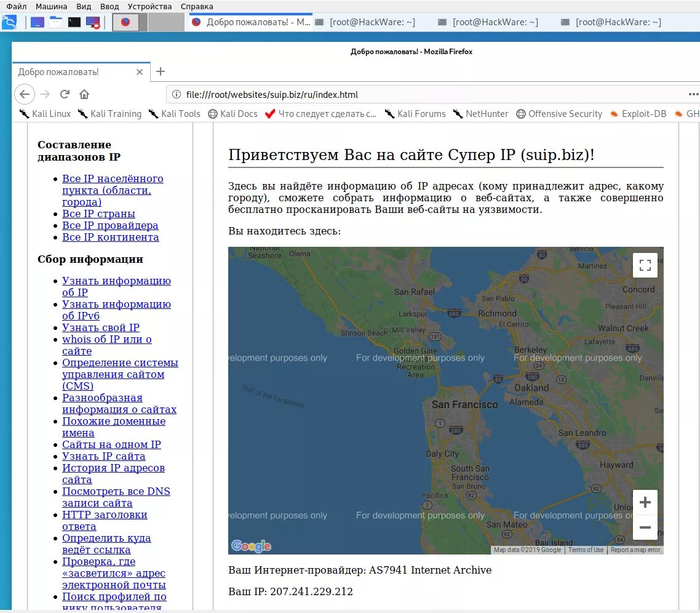Show site information icon in URL bar

[177, 94]
